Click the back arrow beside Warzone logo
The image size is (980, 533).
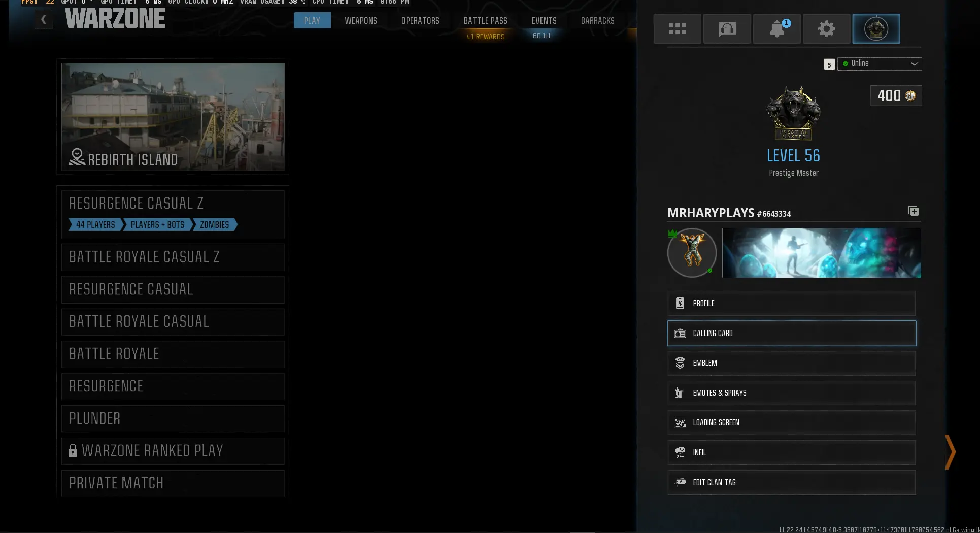tap(44, 20)
